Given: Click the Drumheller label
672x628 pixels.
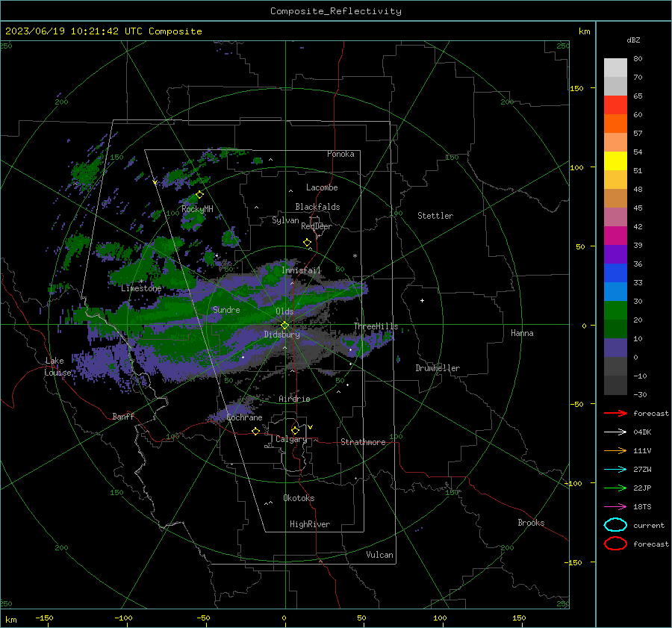Looking at the screenshot, I should (x=438, y=368).
